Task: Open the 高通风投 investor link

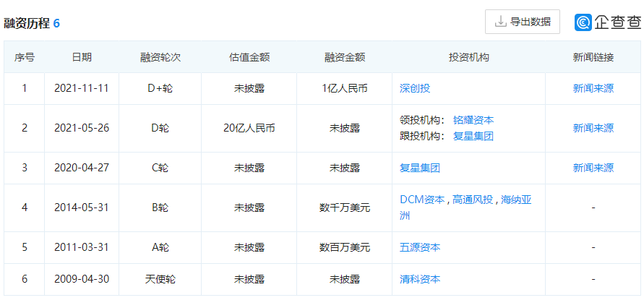Action: 473,200
